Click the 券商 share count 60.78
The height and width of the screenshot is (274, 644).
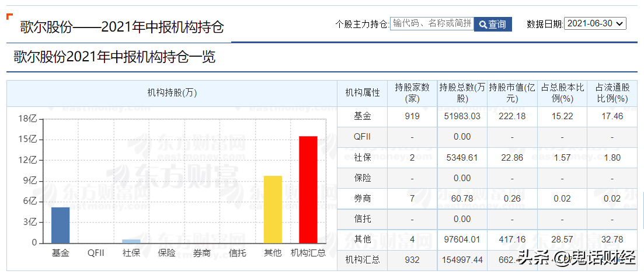(x=462, y=199)
